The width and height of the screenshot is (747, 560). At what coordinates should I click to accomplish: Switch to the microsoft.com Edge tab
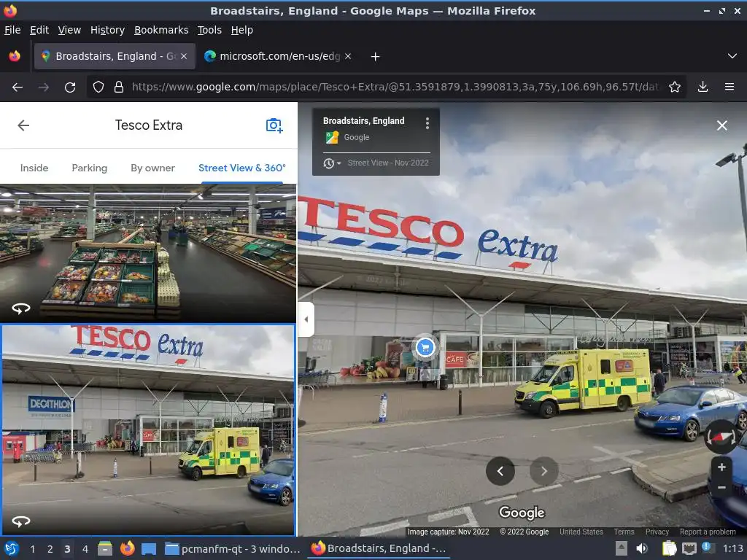click(x=279, y=56)
